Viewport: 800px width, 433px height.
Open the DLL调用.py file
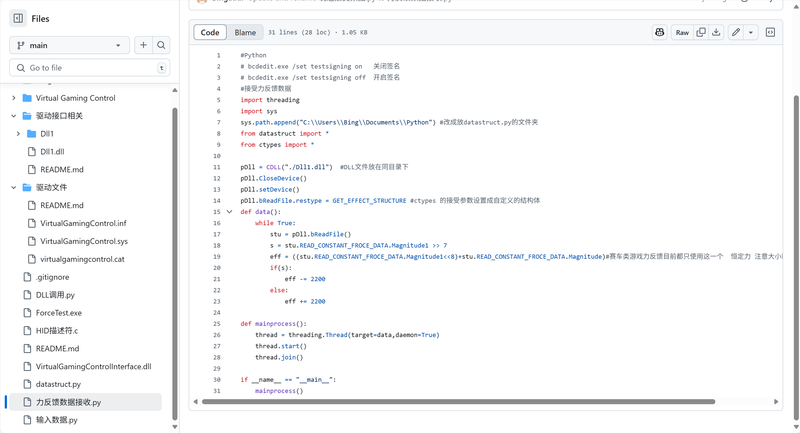coord(55,295)
